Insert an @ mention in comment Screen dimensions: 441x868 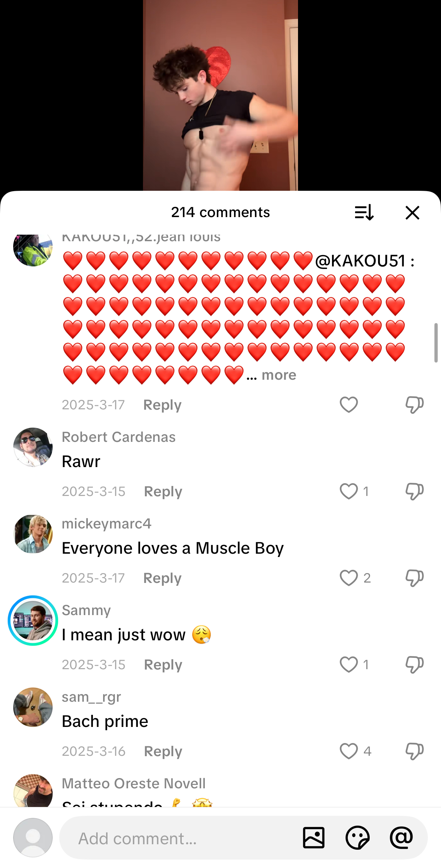click(401, 838)
